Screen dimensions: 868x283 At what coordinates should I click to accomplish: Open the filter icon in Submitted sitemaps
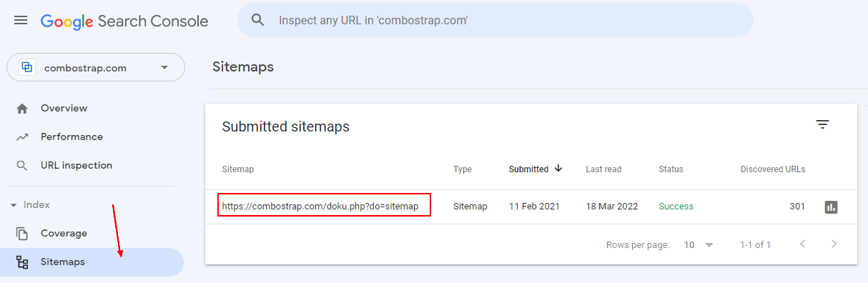[x=823, y=125]
